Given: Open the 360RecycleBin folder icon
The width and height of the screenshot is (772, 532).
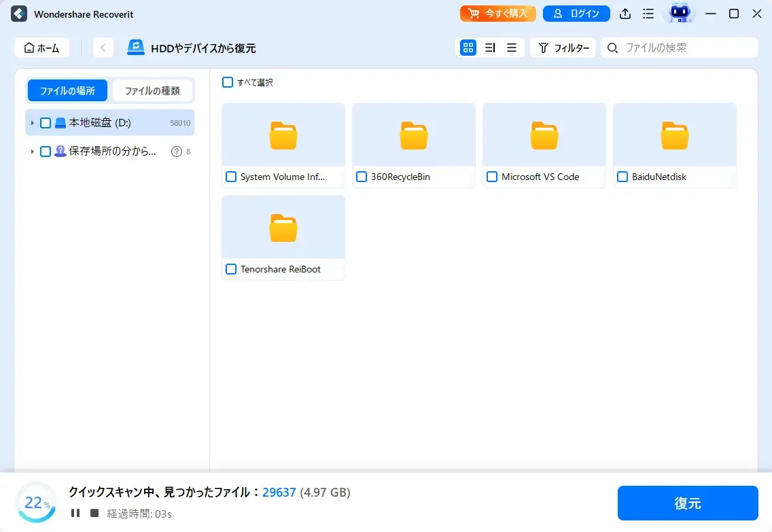Looking at the screenshot, I should (414, 135).
